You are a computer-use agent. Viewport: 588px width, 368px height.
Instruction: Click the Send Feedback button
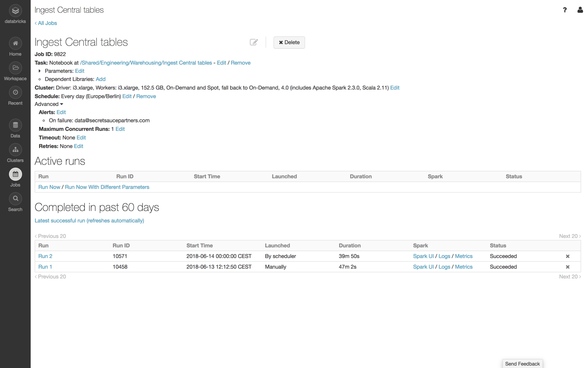[x=522, y=364]
